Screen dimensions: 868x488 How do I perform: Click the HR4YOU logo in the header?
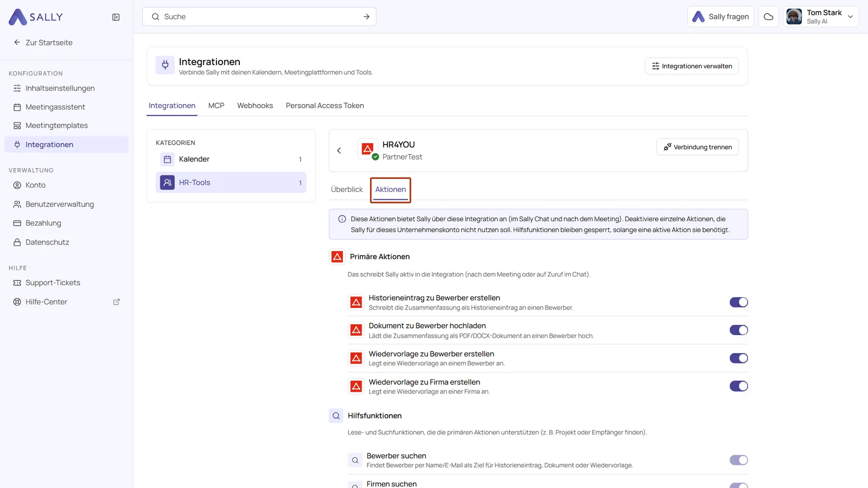pyautogui.click(x=367, y=149)
